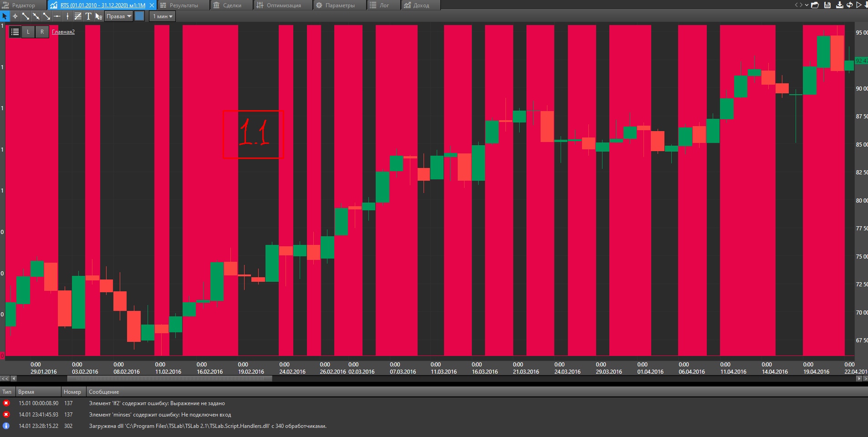Activate the crosshair cursor tool
The image size is (868, 437).
(15, 16)
